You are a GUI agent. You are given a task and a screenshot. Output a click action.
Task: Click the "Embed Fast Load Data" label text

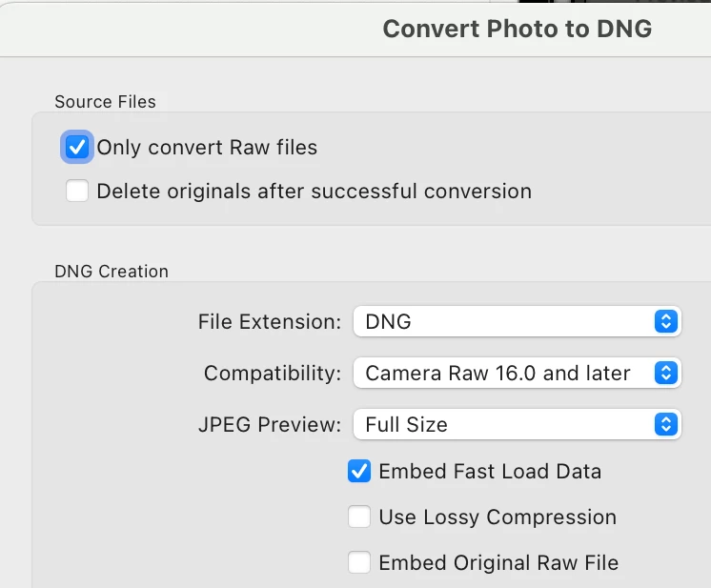(490, 471)
